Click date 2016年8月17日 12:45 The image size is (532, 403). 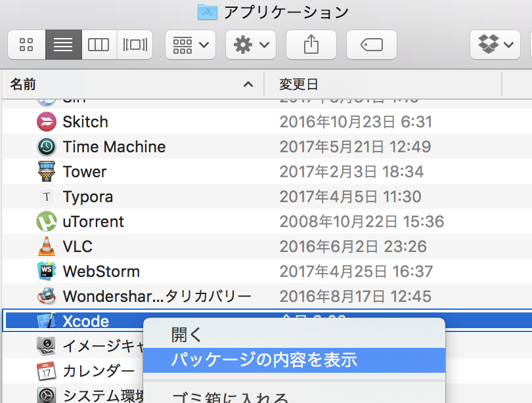[355, 296]
